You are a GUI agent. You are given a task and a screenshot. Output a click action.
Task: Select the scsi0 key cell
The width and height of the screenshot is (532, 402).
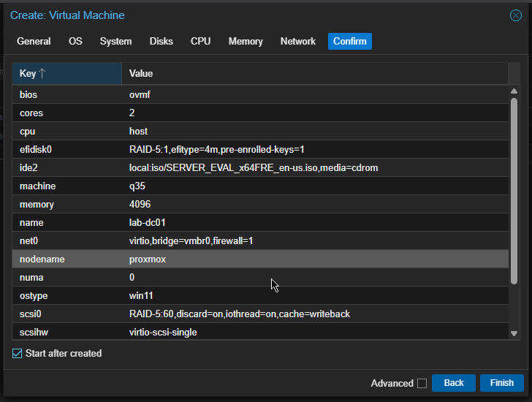(66, 314)
